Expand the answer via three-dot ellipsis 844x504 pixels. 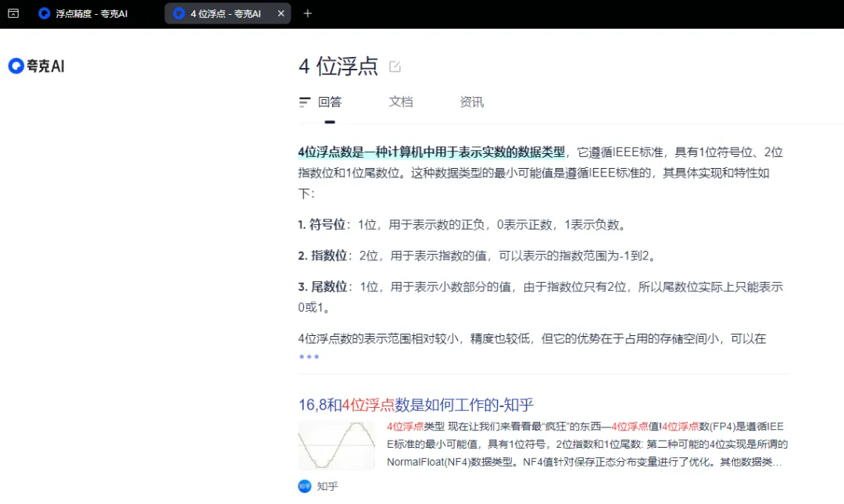click(x=309, y=356)
